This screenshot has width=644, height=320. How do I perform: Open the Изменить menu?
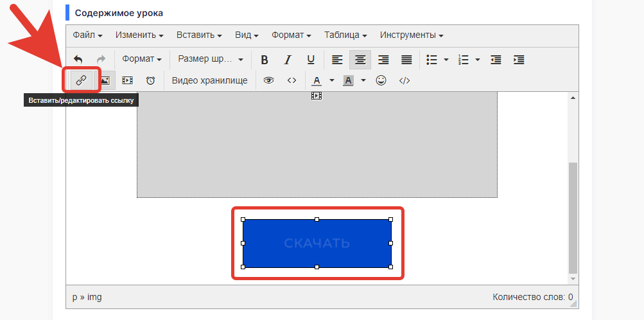[139, 35]
